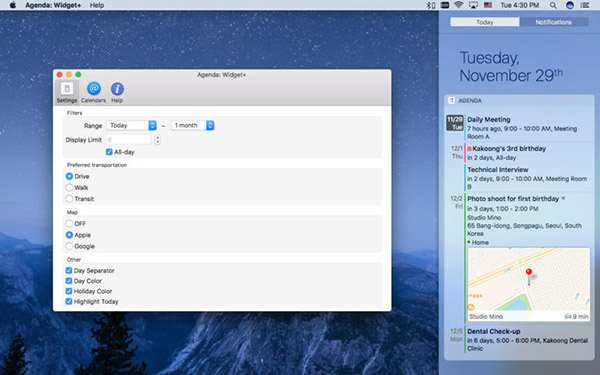Image resolution: width=600 pixels, height=375 pixels.
Task: Collapse the Photo shoot event disclosure triangle
Action: 563,199
